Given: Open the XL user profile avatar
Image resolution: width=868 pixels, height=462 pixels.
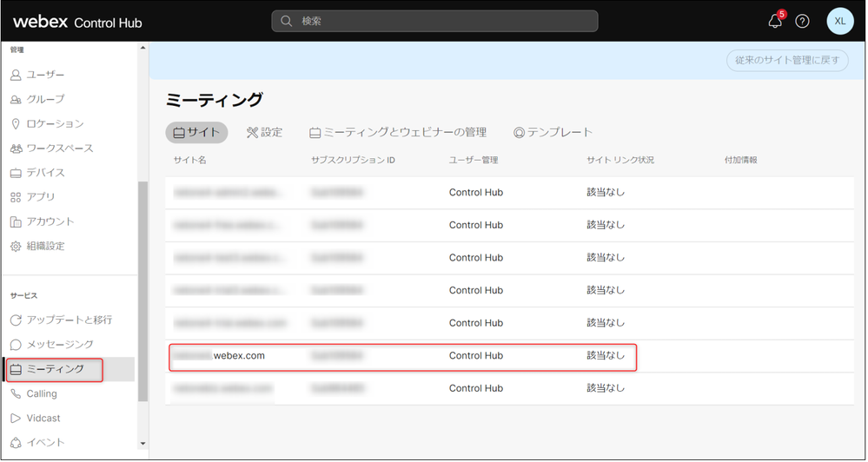Looking at the screenshot, I should [x=840, y=21].
